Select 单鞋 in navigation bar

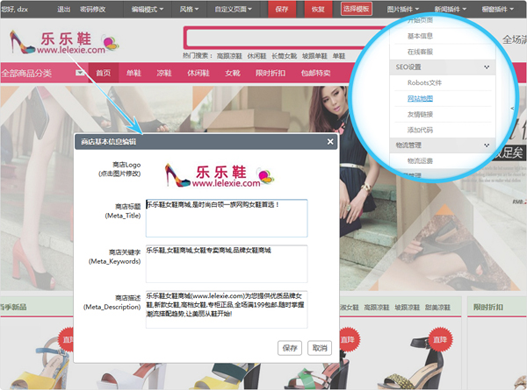(134, 73)
